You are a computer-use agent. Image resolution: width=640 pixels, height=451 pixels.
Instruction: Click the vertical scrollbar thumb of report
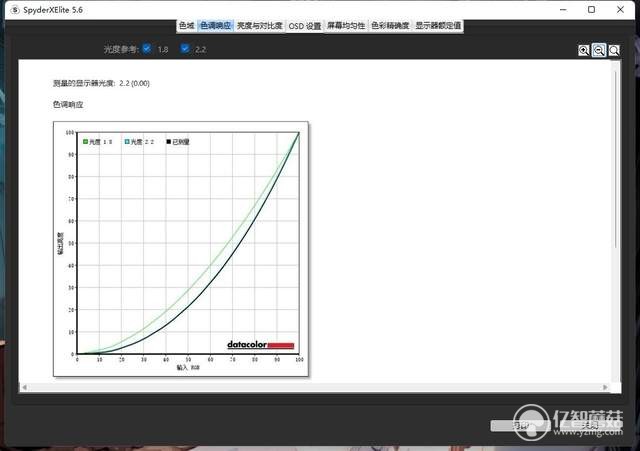[616, 159]
